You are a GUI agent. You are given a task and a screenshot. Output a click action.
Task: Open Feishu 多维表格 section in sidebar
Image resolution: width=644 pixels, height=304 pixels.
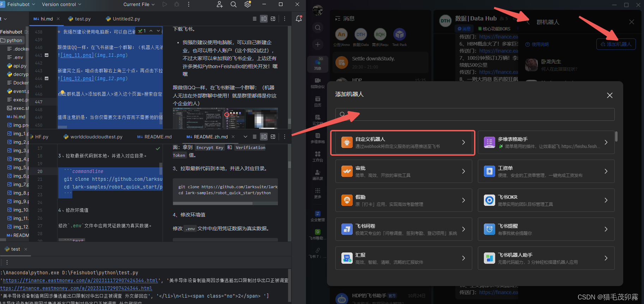(x=318, y=138)
